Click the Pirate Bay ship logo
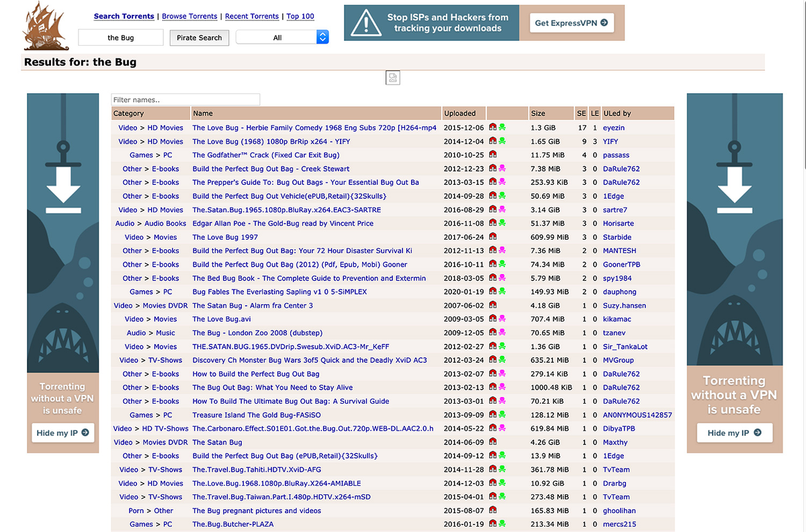This screenshot has width=806, height=532. coord(46,26)
